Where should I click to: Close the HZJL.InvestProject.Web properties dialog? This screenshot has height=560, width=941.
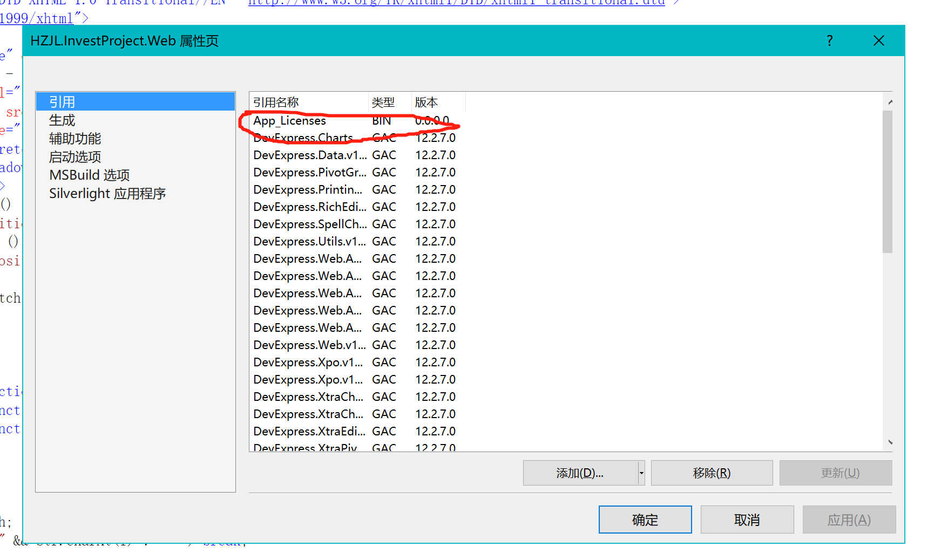pos(878,41)
